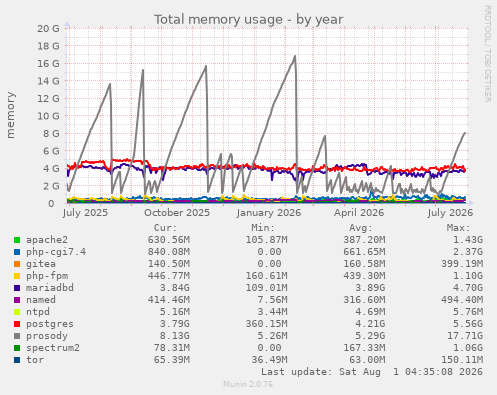The width and height of the screenshot is (497, 395).
Task: Click tor max value 150.11M
Action: pyautogui.click(x=462, y=360)
